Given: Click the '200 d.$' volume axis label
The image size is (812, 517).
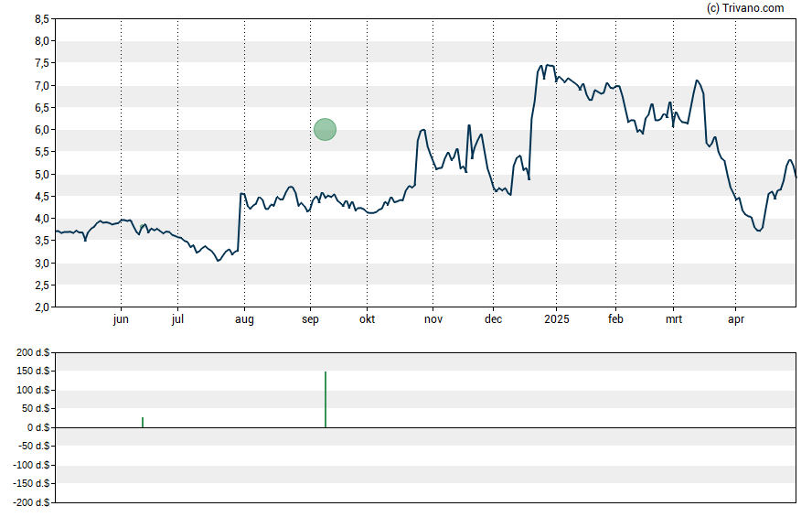Looking at the screenshot, I should tap(33, 353).
